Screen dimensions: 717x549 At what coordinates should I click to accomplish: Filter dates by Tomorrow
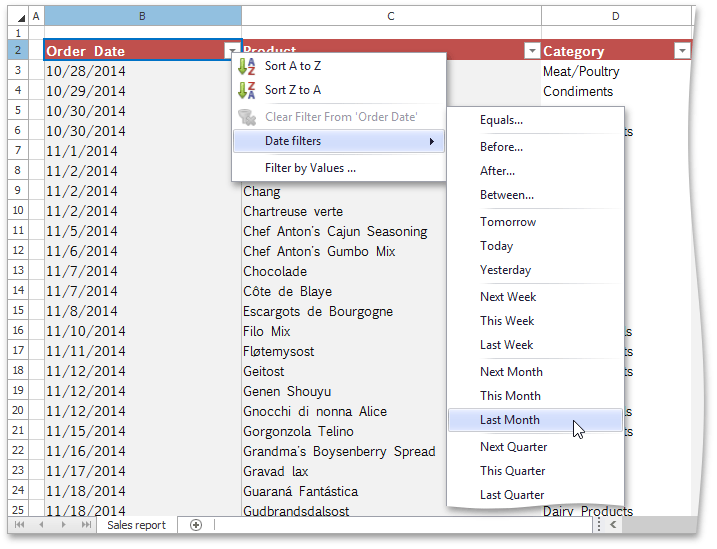pyautogui.click(x=535, y=222)
